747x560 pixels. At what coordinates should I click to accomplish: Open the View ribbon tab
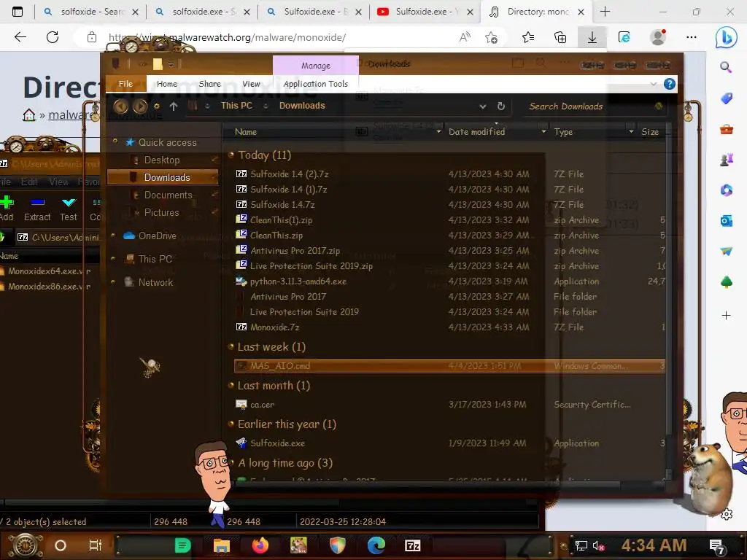coord(251,84)
